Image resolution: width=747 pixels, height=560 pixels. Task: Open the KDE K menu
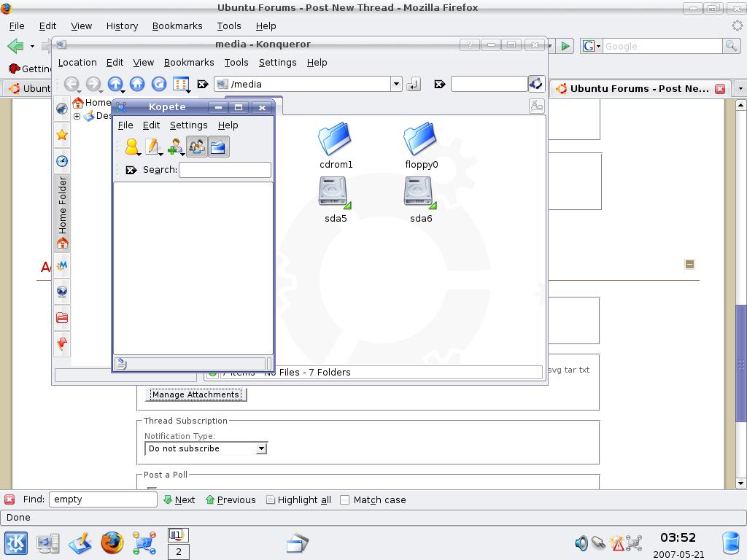16,543
